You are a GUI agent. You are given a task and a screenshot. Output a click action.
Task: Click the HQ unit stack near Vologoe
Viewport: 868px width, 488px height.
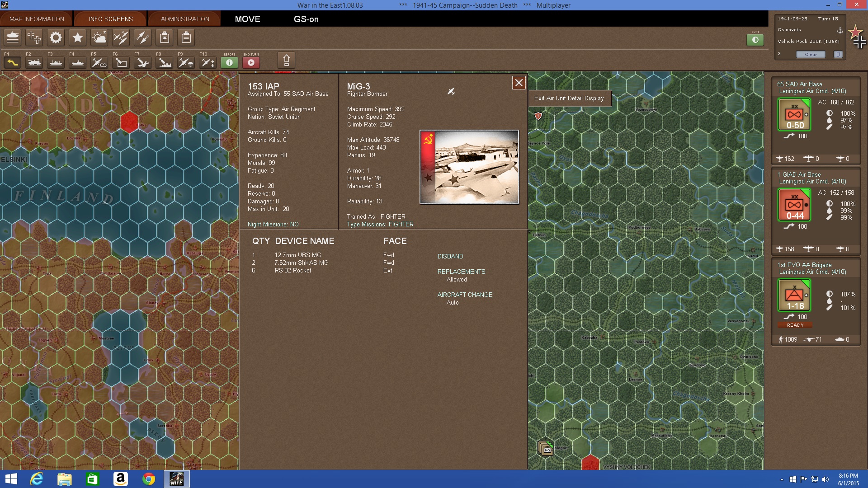tap(546, 448)
